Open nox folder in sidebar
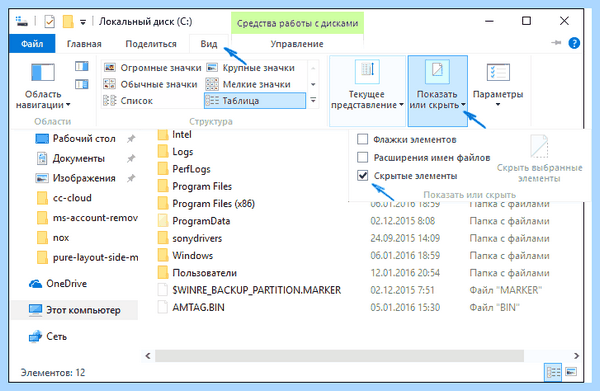 (x=53, y=238)
